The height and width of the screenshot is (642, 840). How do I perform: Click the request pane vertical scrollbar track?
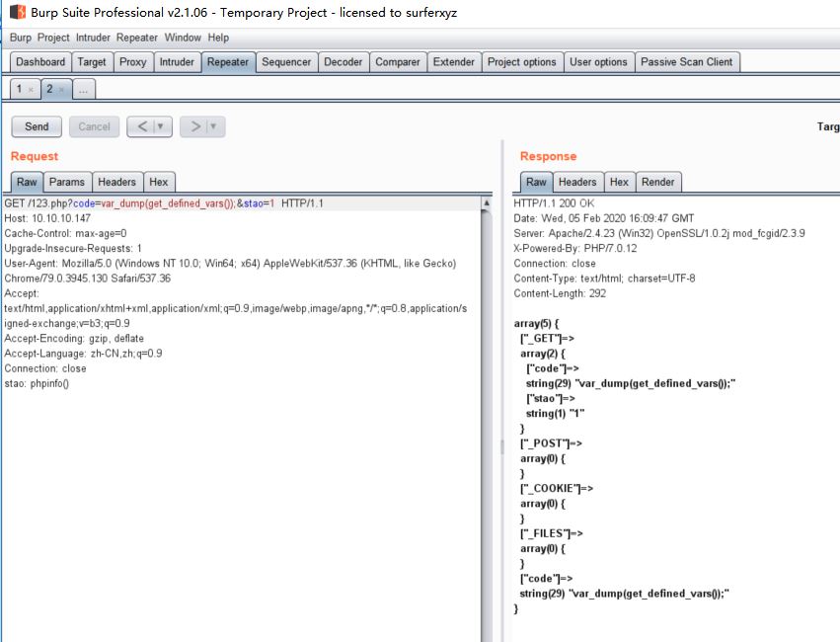coord(487,424)
